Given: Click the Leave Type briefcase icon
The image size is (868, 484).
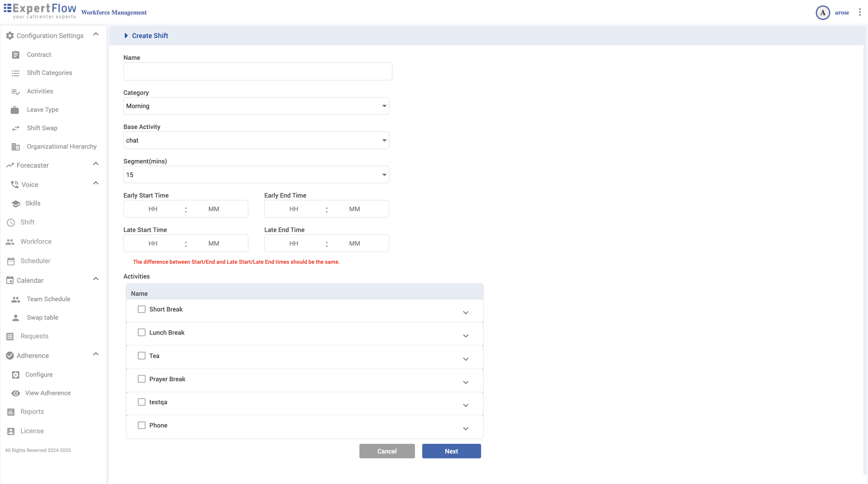Looking at the screenshot, I should tap(15, 110).
